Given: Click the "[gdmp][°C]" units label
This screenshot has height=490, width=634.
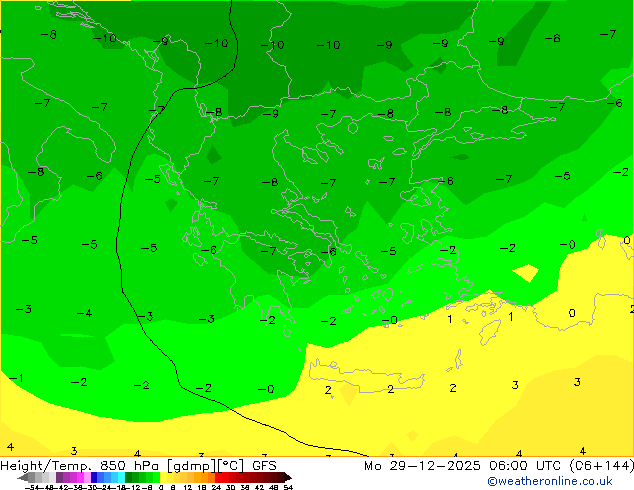Looking at the screenshot, I should point(205,466).
